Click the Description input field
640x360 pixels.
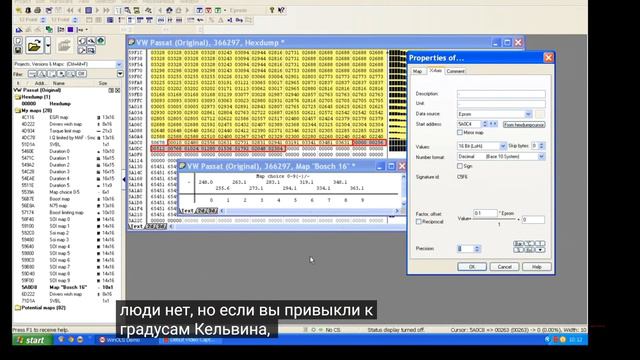click(501, 94)
